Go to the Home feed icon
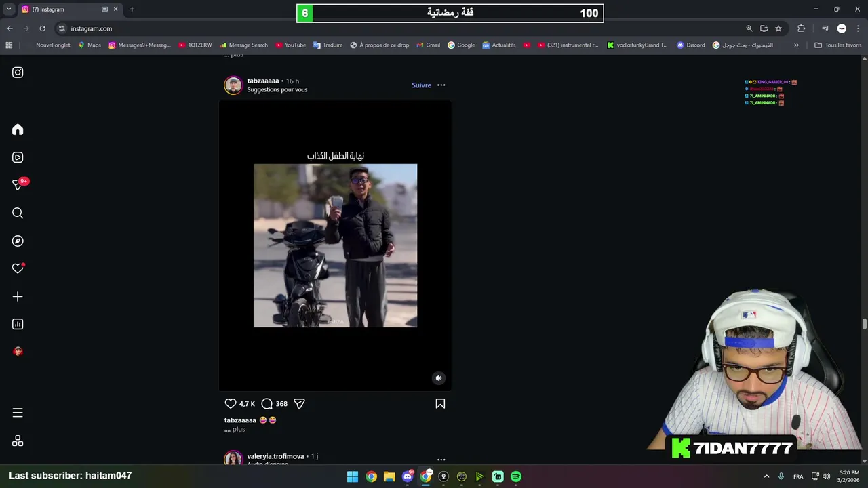 pyautogui.click(x=18, y=129)
